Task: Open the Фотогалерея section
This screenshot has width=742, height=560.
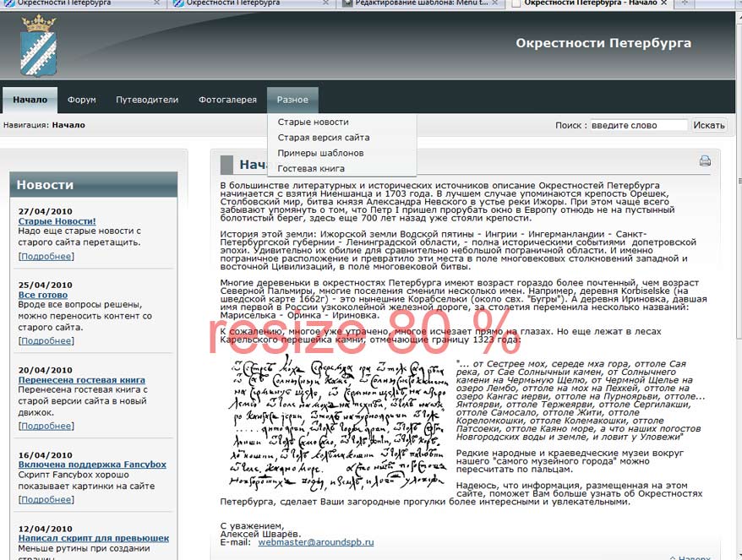Action: (227, 100)
